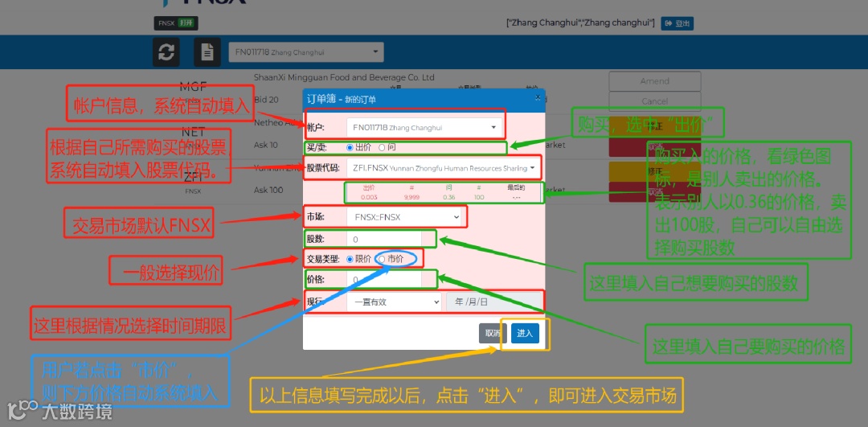
Task: Click the FNSX 打开 status badge
Action: click(175, 23)
